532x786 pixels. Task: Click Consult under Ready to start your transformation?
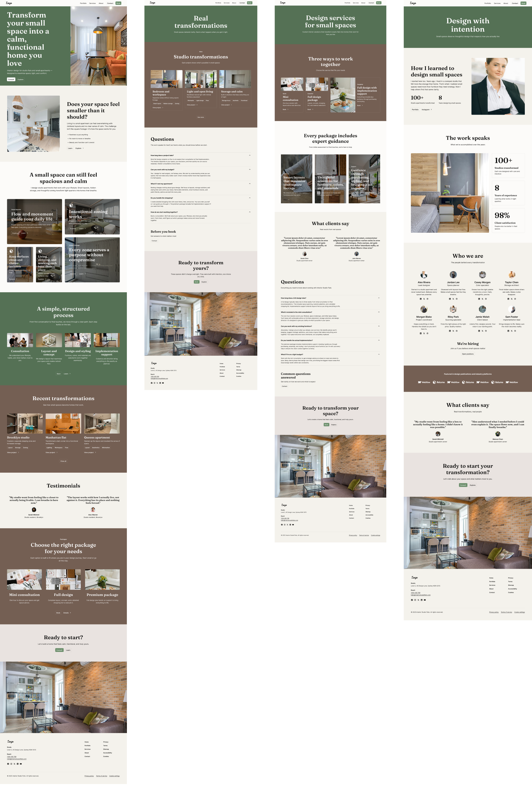(463, 485)
